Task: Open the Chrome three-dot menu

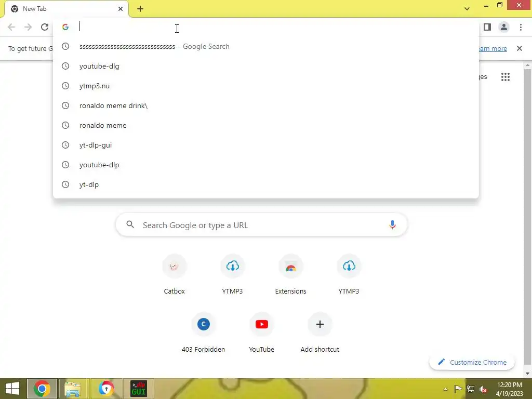Action: 521,27
